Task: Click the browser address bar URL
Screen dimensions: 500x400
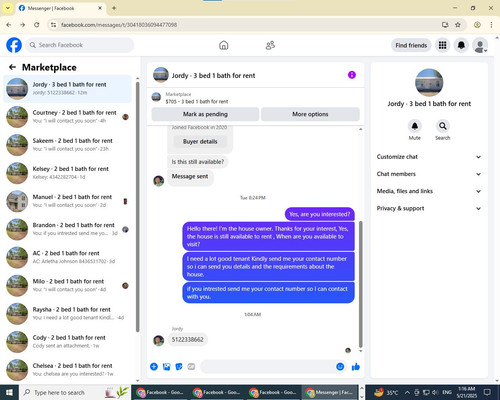Action: click(119, 25)
